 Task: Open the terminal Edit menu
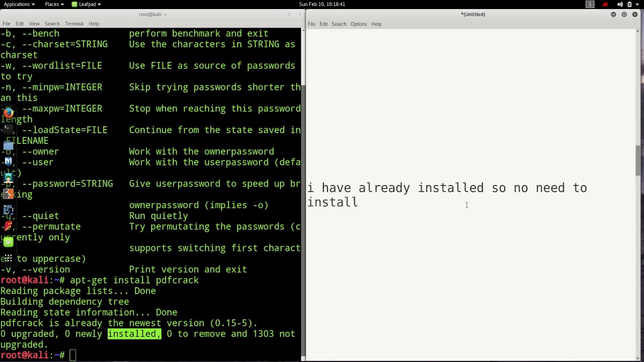point(20,24)
